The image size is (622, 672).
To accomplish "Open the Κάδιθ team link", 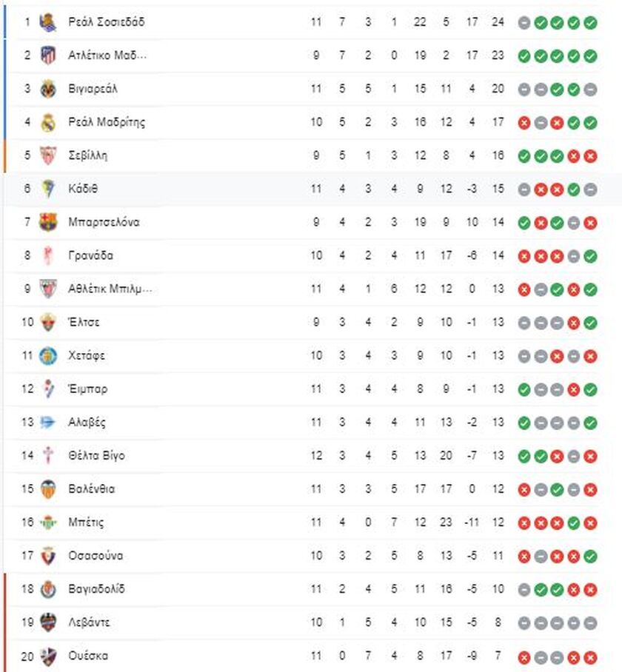I will coord(83,189).
